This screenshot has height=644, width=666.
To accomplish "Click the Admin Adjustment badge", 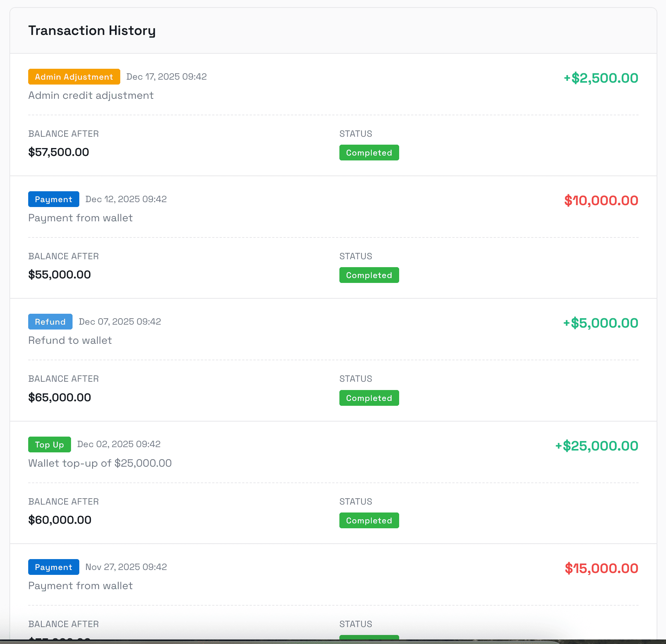I will point(74,77).
